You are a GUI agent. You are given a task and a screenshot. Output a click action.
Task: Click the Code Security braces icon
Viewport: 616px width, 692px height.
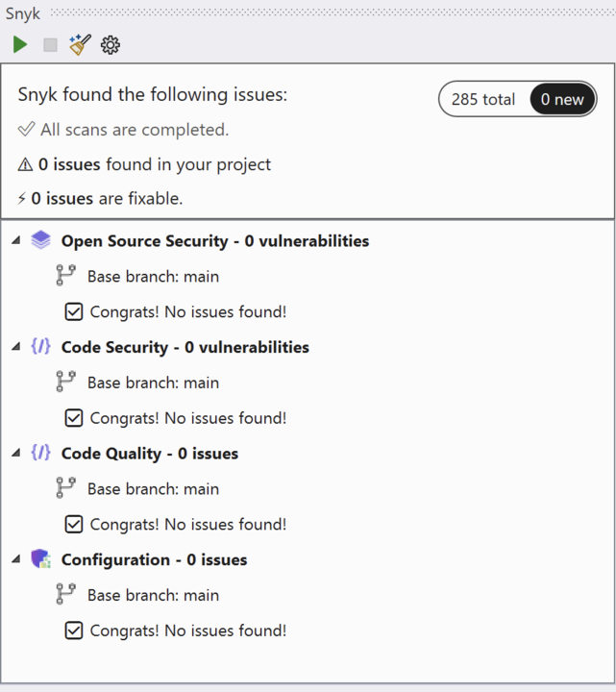tap(40, 347)
